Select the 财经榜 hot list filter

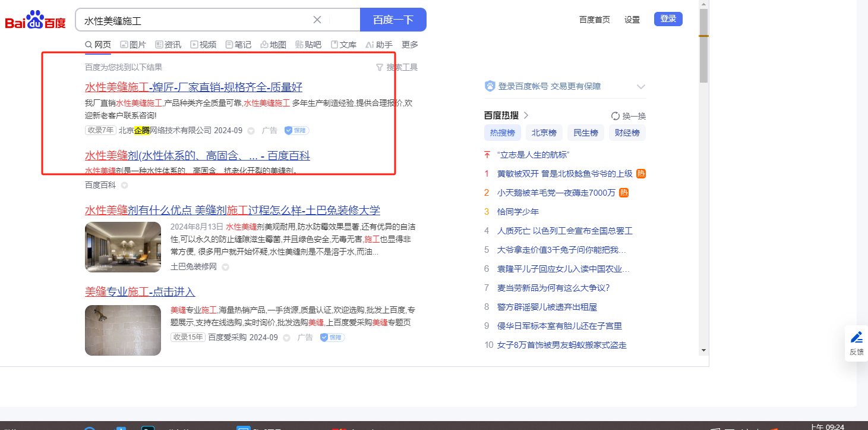coord(627,133)
